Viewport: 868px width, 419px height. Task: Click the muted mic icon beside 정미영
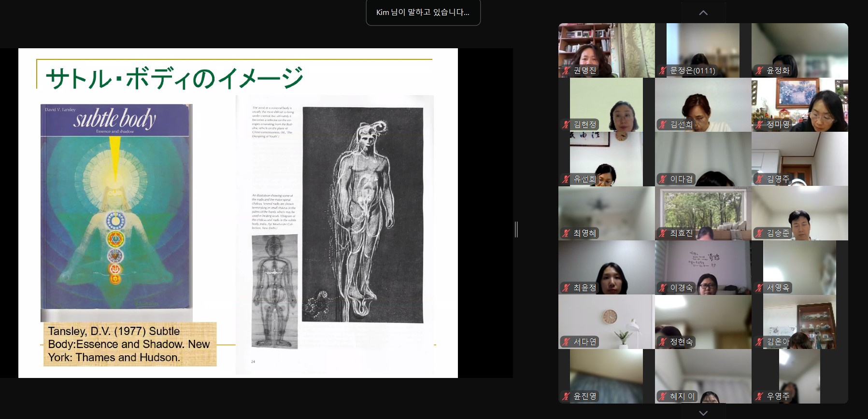pos(759,125)
